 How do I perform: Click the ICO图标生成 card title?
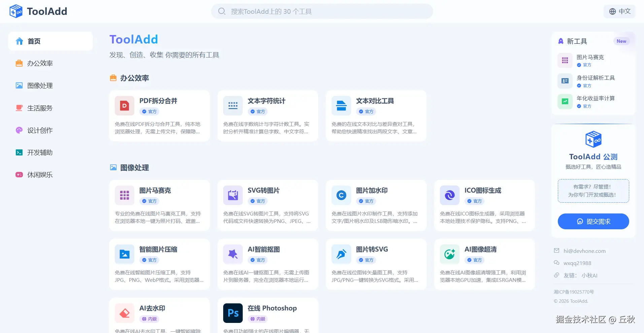coord(483,191)
